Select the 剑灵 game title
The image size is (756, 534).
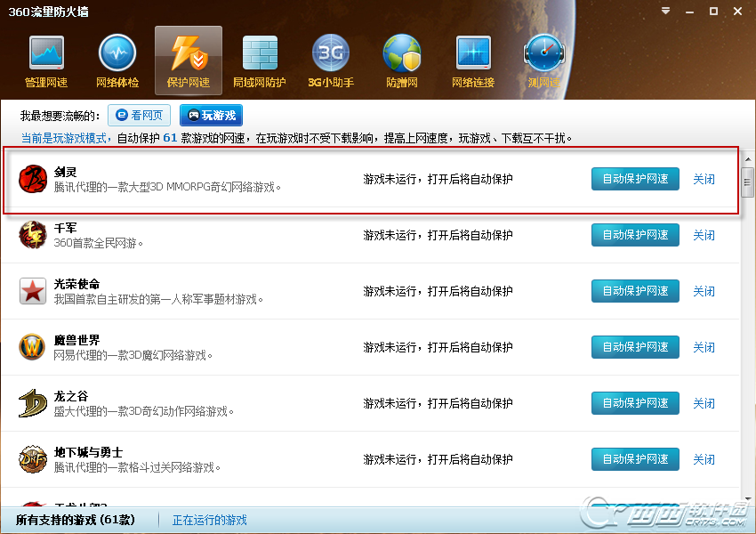click(65, 172)
